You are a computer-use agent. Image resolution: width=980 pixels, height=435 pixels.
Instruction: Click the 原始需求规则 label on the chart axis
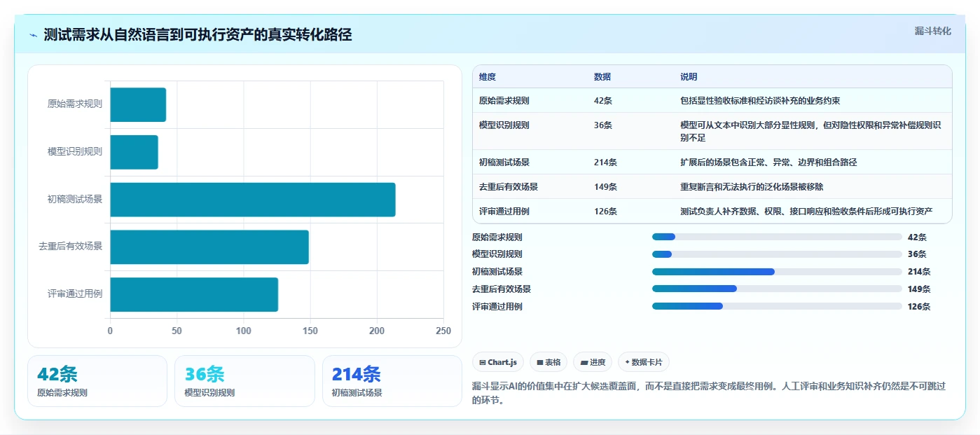(75, 104)
